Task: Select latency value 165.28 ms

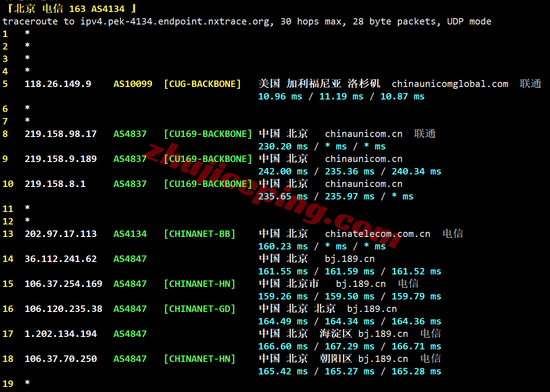Action: pos(417,371)
